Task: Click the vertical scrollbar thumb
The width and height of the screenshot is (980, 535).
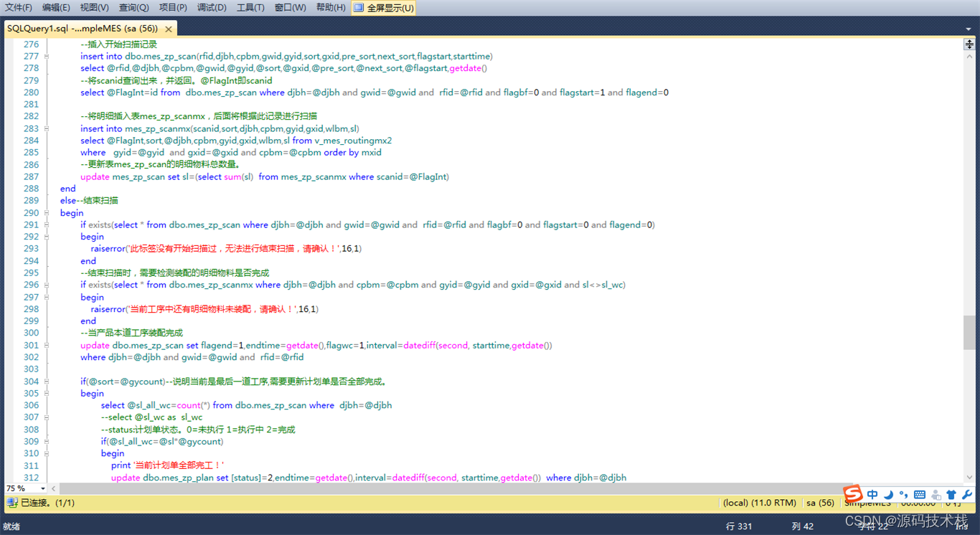Action: coord(969,332)
